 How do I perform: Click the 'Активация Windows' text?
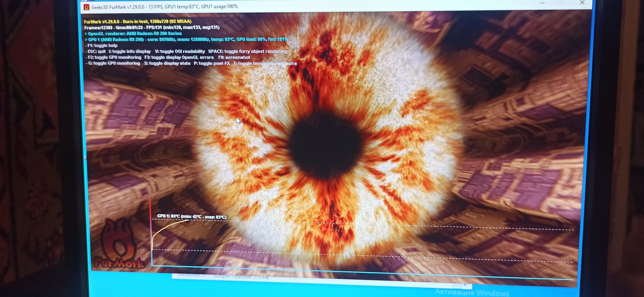click(x=472, y=292)
